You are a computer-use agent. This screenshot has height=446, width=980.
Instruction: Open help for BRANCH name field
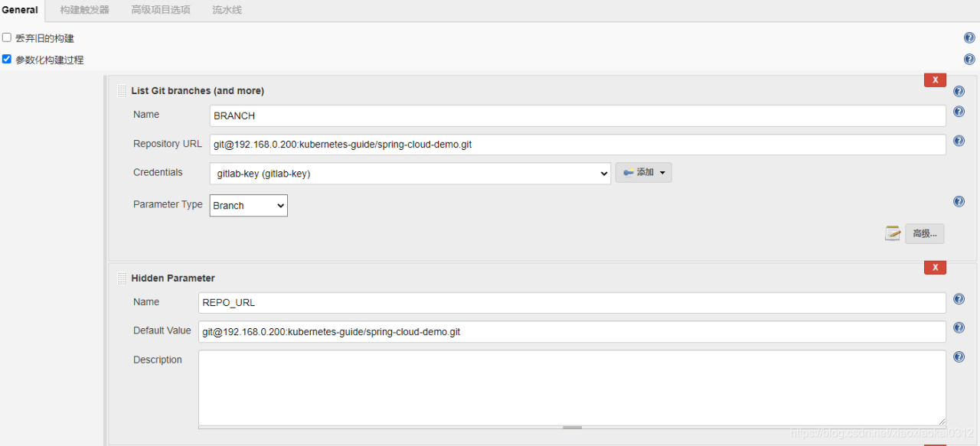pyautogui.click(x=959, y=112)
